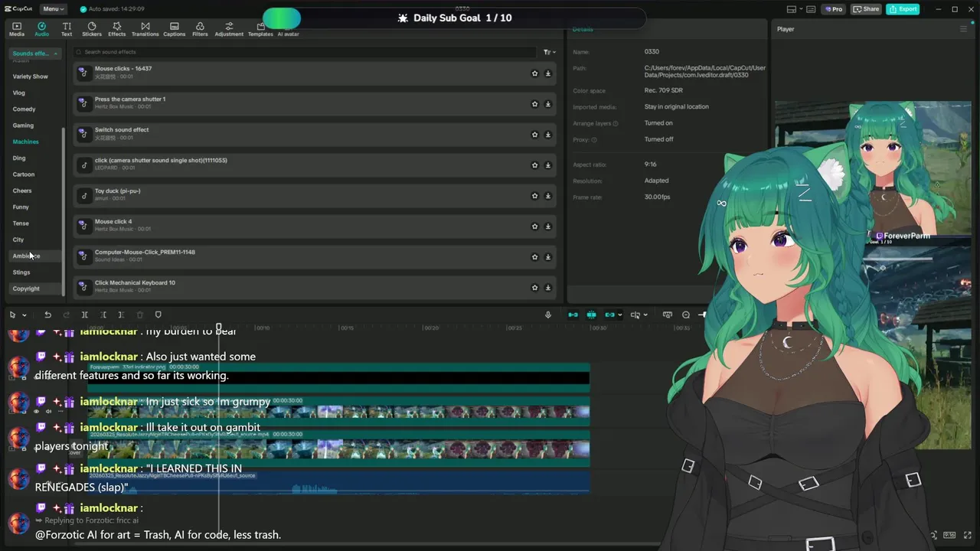Open the sound effects filter dropdown
Viewport: 980px width, 551px height.
(x=549, y=52)
